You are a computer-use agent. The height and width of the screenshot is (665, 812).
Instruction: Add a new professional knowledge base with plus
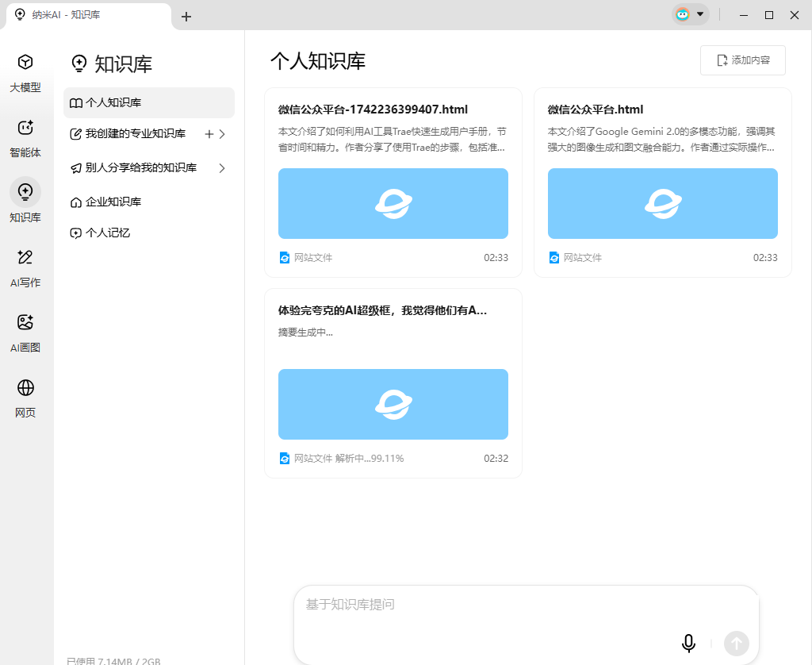pos(209,134)
